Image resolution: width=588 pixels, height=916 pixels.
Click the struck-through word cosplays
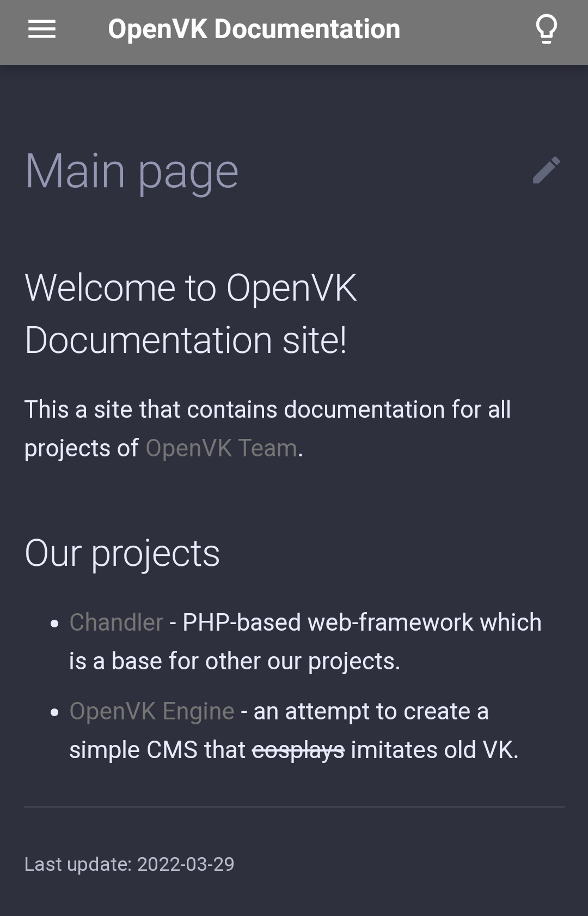pos(298,750)
